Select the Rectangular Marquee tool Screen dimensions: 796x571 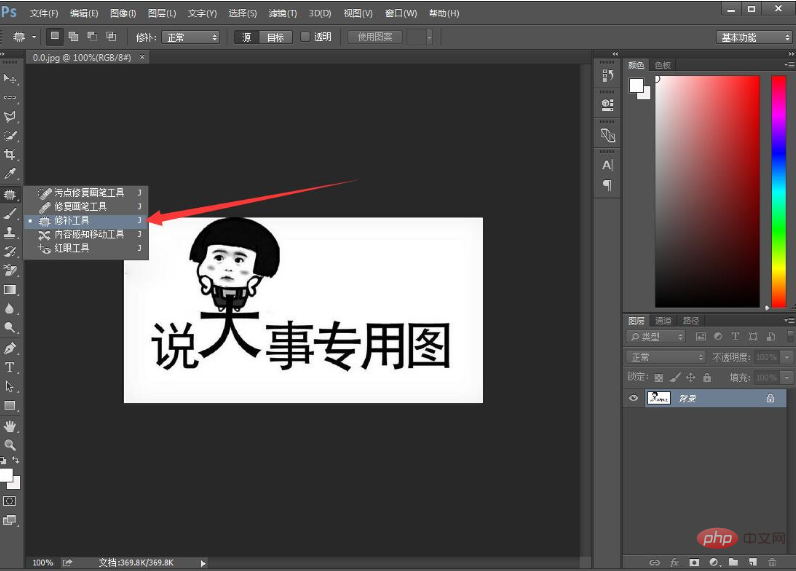(10, 97)
